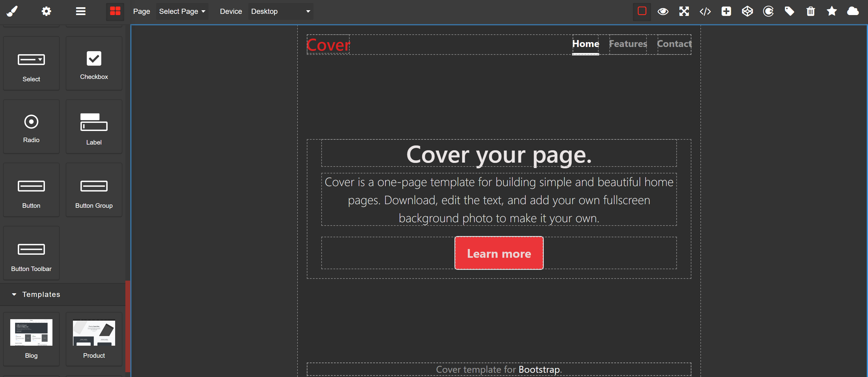
Task: Open the settings gear panel
Action: [46, 11]
